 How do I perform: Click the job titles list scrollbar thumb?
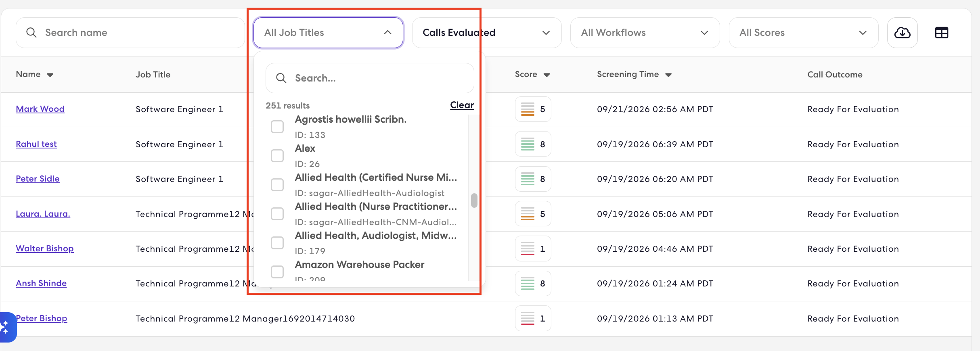point(474,201)
